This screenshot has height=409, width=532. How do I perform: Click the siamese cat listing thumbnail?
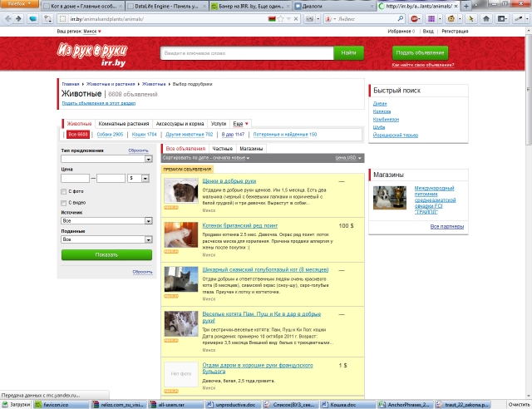(181, 279)
